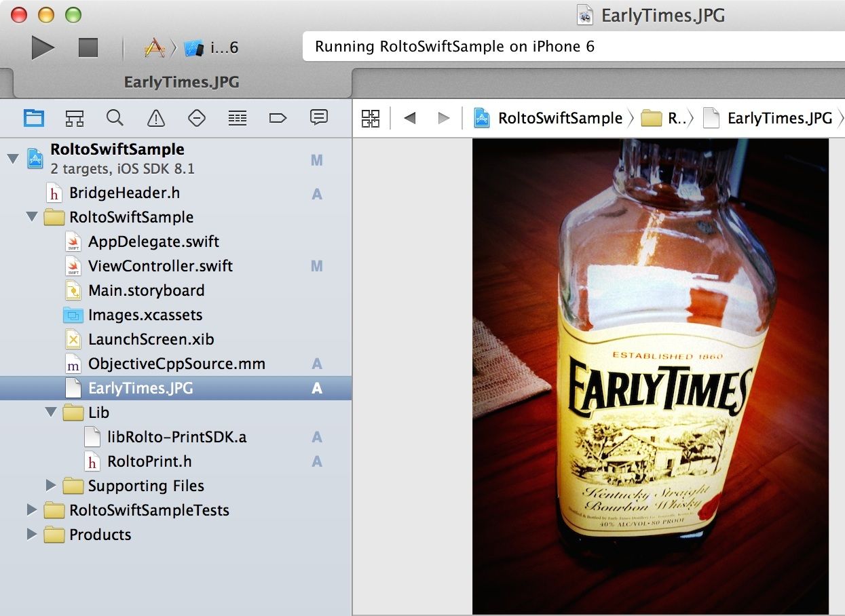The width and height of the screenshot is (845, 616).
Task: Open LaunchScreen.xib file
Action: (x=176, y=339)
